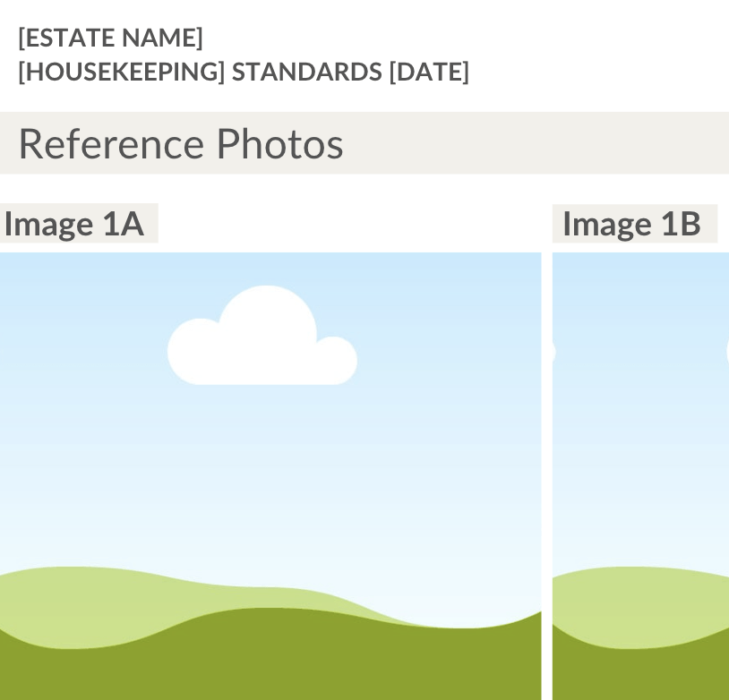Select the Image 1A caption label
The width and height of the screenshot is (729, 700).
(75, 224)
